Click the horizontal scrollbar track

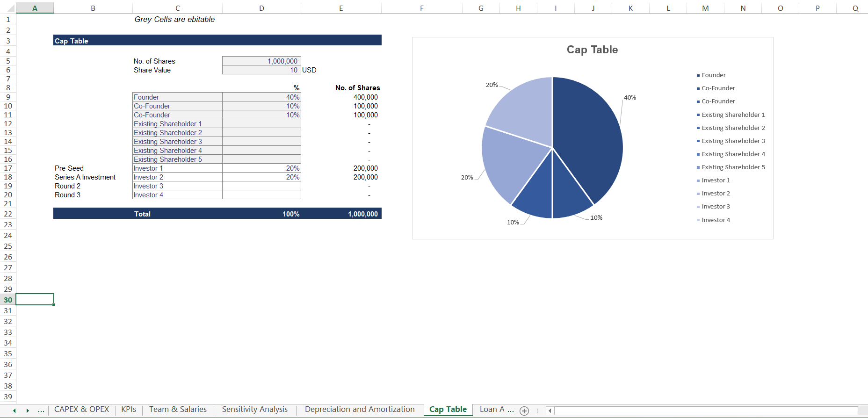(706, 411)
